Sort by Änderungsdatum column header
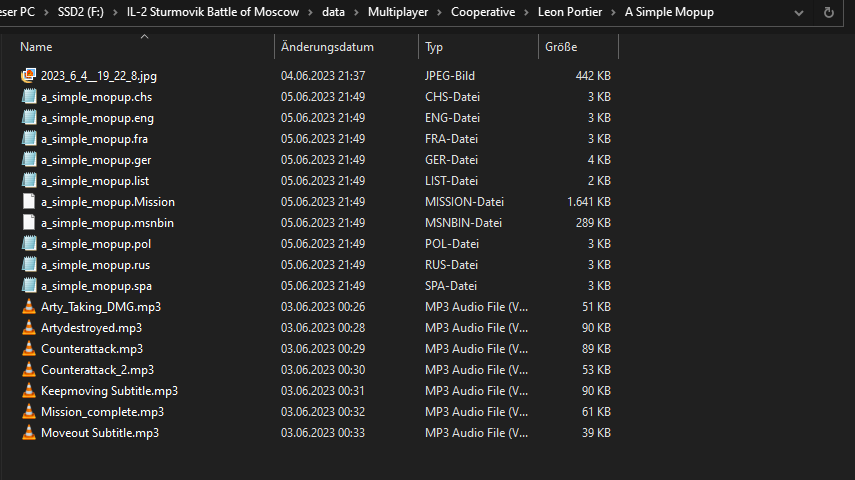This screenshot has height=480, width=855. tap(327, 47)
